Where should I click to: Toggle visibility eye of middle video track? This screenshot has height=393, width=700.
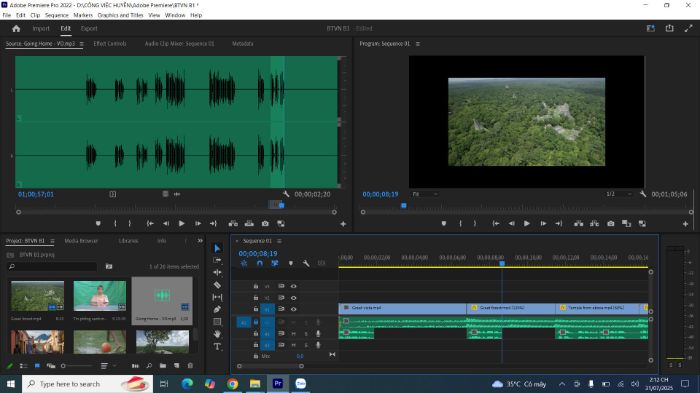pyautogui.click(x=293, y=298)
